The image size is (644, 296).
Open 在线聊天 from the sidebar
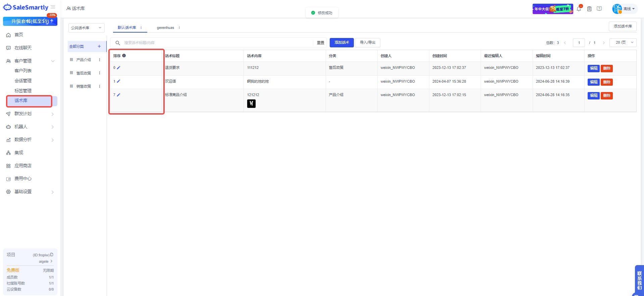pyautogui.click(x=23, y=48)
